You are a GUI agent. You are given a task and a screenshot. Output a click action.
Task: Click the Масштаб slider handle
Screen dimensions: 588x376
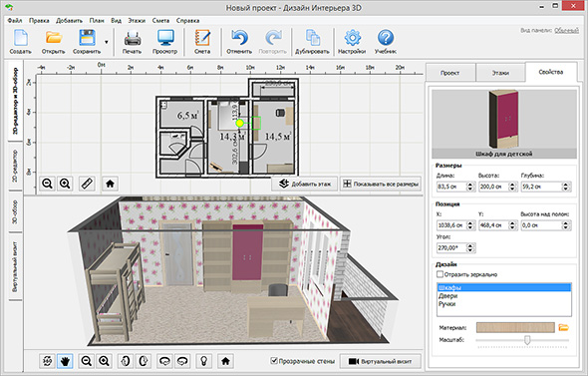[x=527, y=340]
